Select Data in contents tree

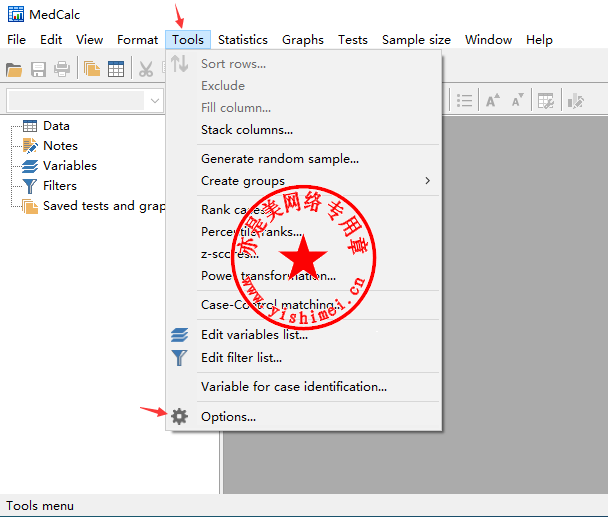click(56, 126)
